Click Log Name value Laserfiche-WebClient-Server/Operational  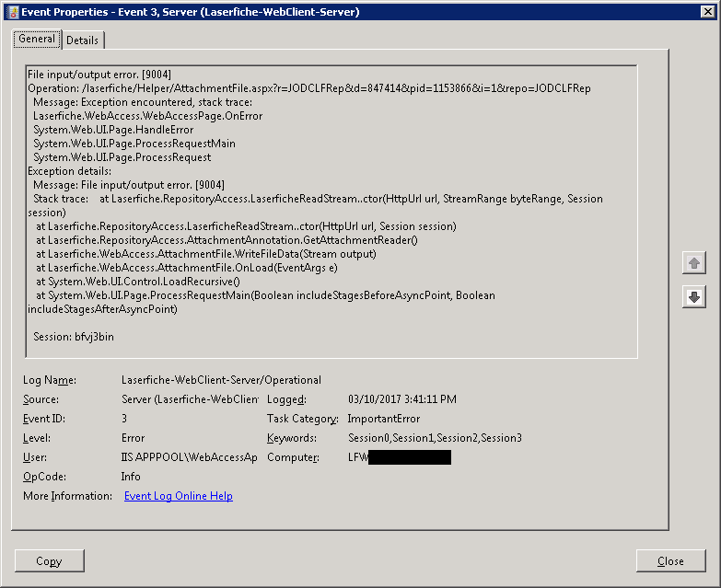pos(221,380)
